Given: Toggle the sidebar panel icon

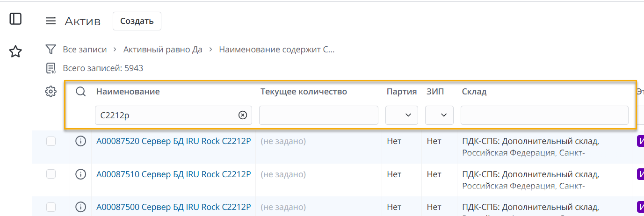Looking at the screenshot, I should [x=15, y=19].
